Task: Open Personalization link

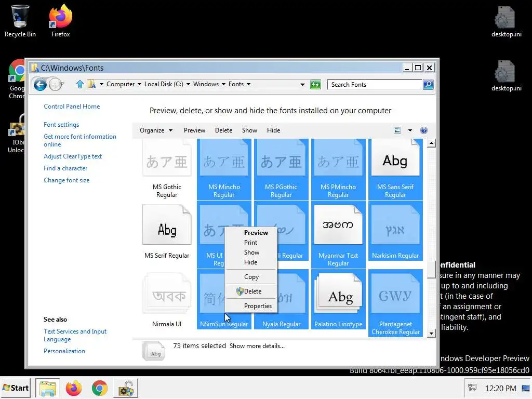Action: pyautogui.click(x=64, y=351)
